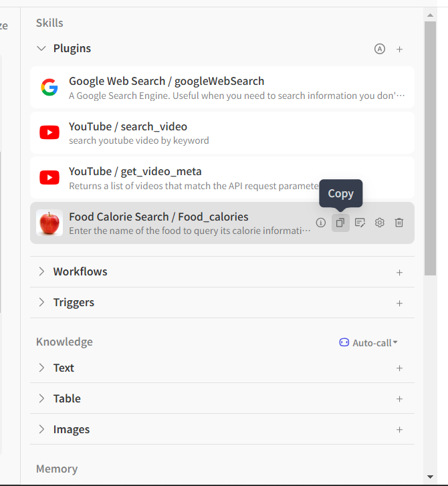The image size is (448, 486).
Task: Click the Food Calorie Search / Food_calories title
Action: (x=158, y=217)
